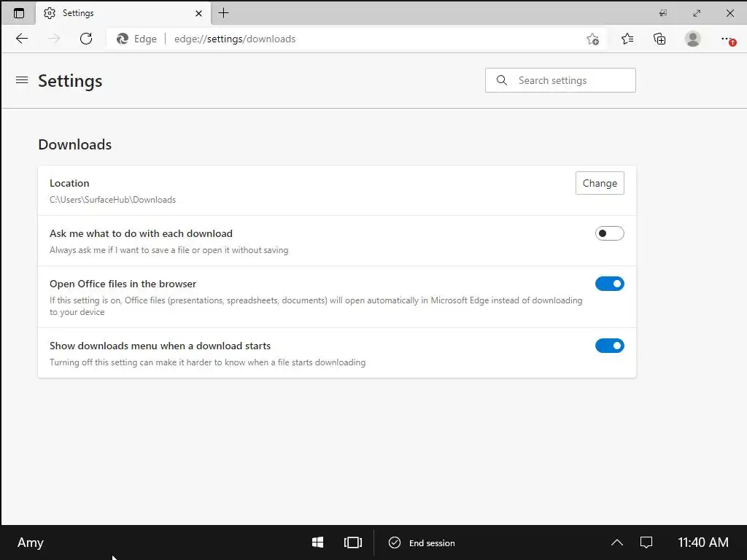Click the Change download location button
The width and height of the screenshot is (747, 560).
click(x=600, y=183)
